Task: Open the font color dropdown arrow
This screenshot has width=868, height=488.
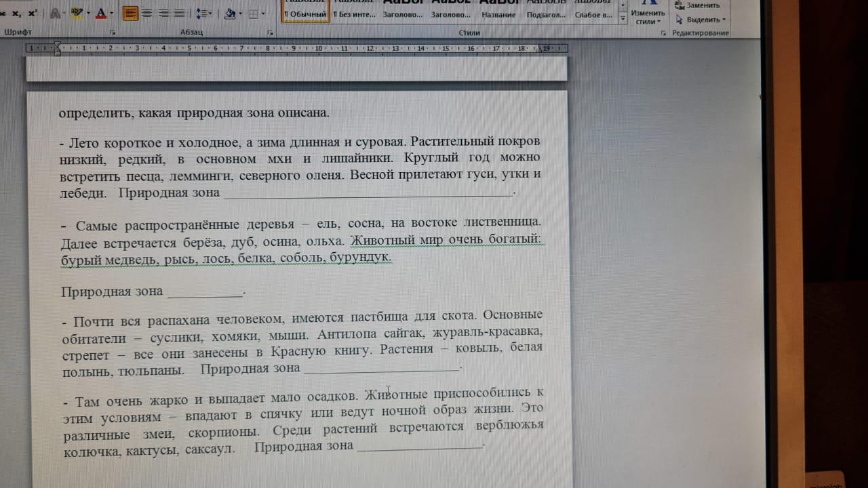Action: coord(111,14)
